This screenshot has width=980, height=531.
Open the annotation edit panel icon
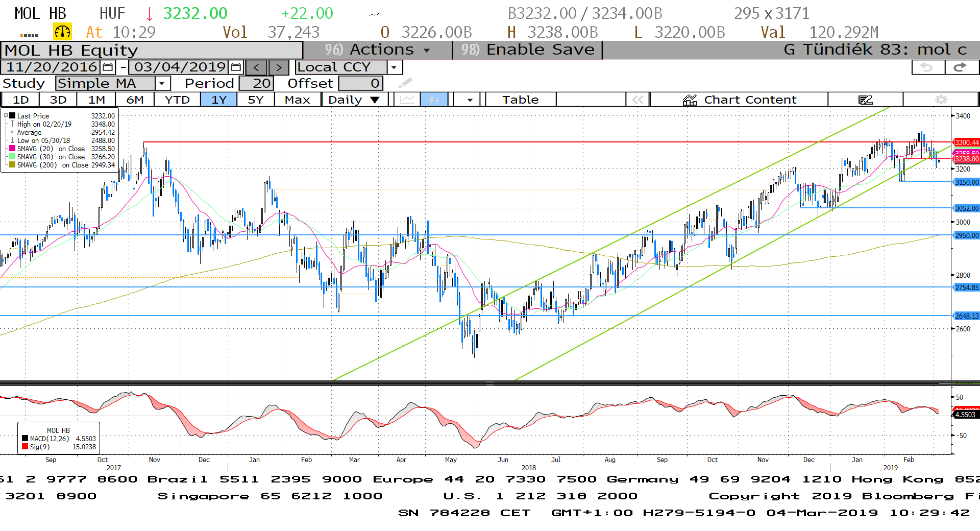point(866,100)
